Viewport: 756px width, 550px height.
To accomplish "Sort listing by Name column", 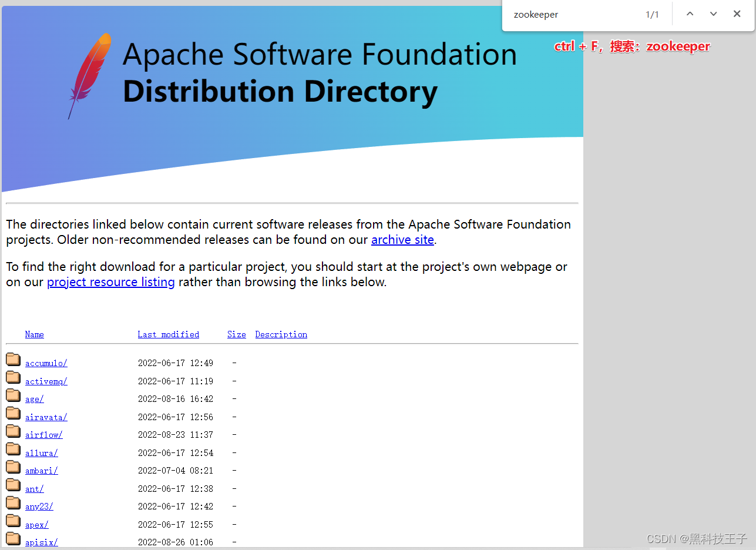I will point(35,334).
